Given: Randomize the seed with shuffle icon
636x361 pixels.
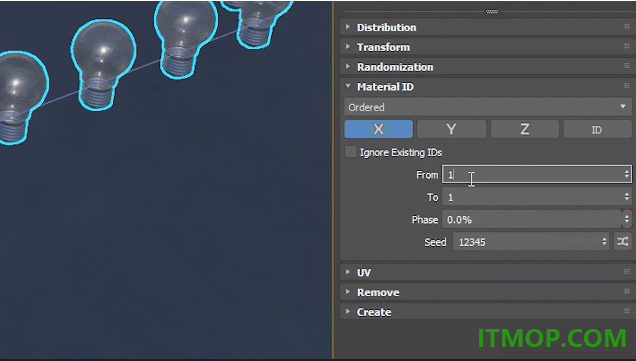Looking at the screenshot, I should 623,242.
